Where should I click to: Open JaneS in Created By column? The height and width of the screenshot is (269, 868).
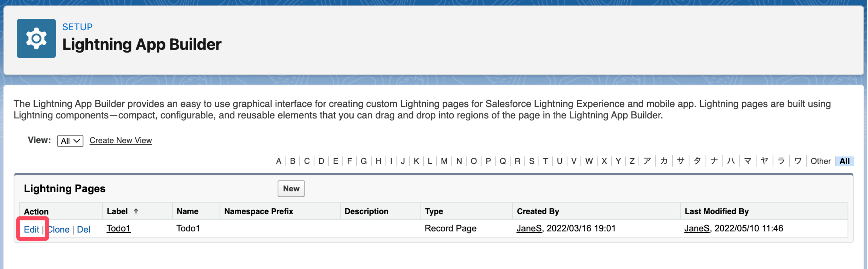[x=529, y=228]
